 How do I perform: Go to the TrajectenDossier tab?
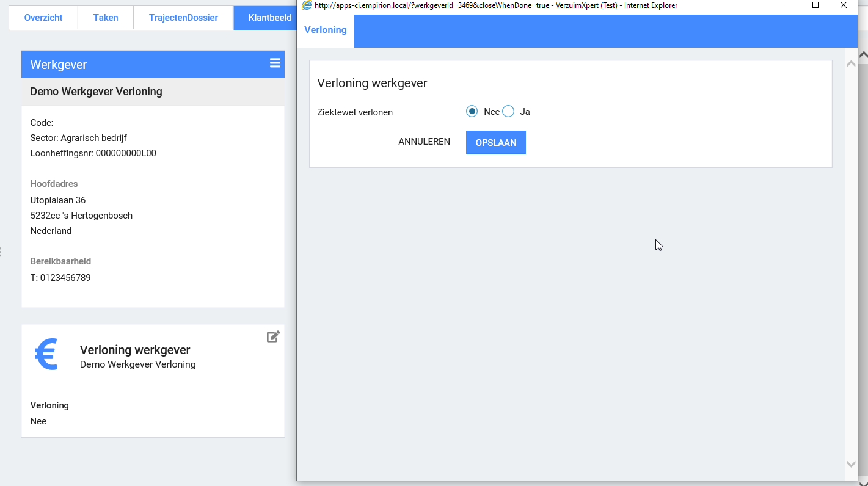(183, 18)
